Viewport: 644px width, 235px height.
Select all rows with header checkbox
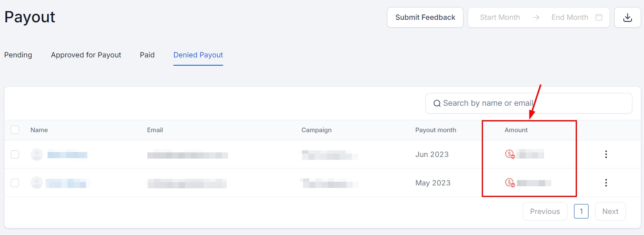click(x=15, y=130)
